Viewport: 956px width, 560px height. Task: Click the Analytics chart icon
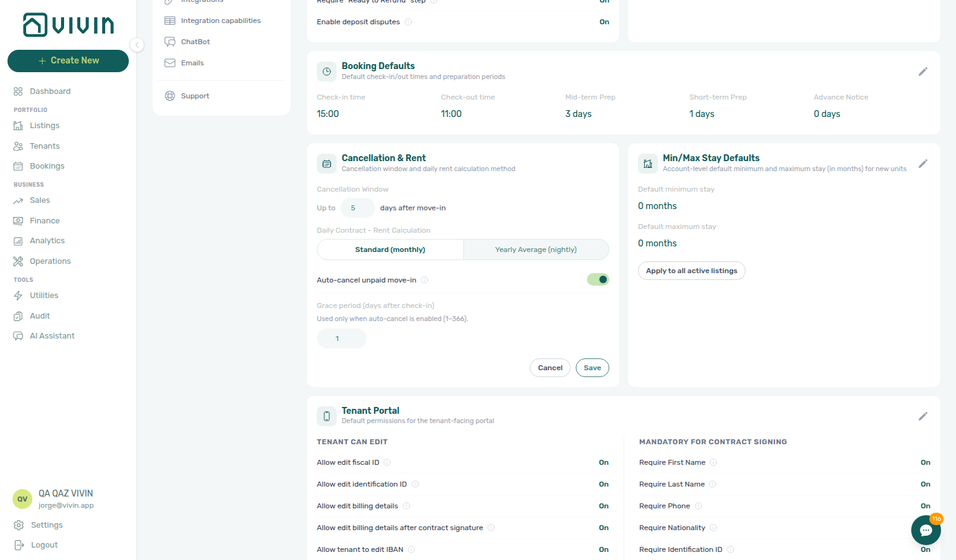18,241
